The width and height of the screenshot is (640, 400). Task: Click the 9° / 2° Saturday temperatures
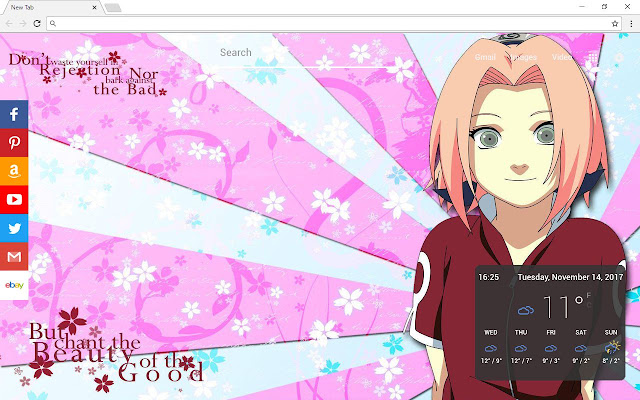coord(581,361)
